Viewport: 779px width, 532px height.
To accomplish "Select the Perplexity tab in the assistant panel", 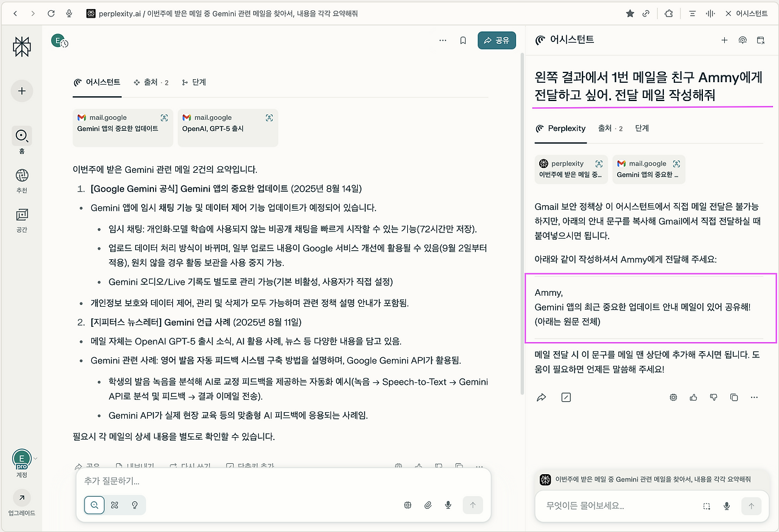I will click(561, 128).
